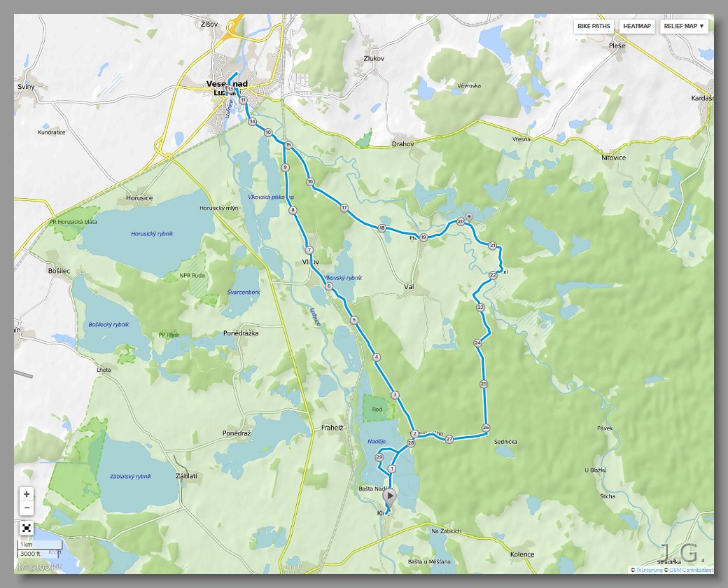
Task: Click the Nítovice village label
Action: coord(613,157)
